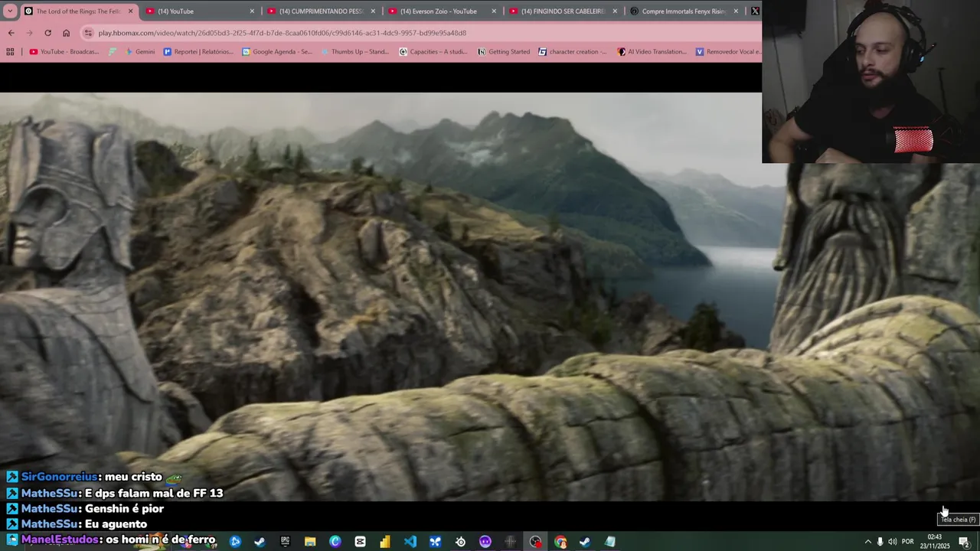
Task: Open the notification center icon
Action: (965, 542)
